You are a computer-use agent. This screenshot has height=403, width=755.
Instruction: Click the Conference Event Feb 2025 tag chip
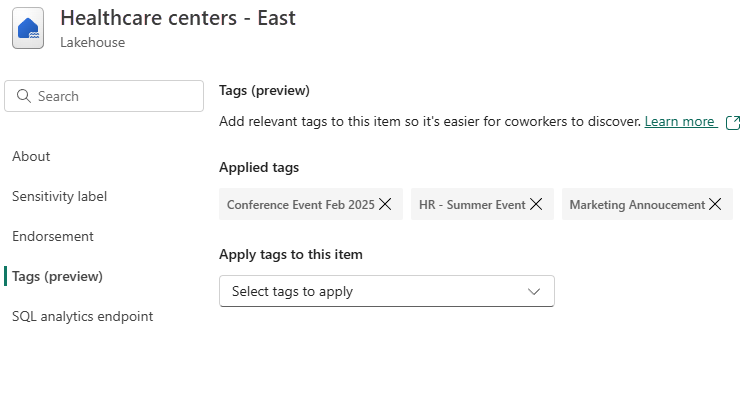pyautogui.click(x=300, y=204)
